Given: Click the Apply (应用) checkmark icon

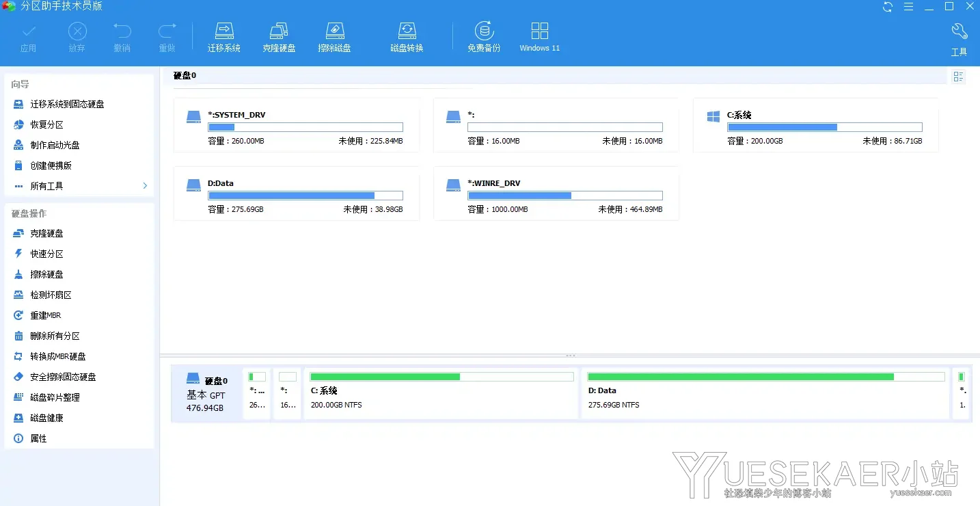Looking at the screenshot, I should point(28,31).
